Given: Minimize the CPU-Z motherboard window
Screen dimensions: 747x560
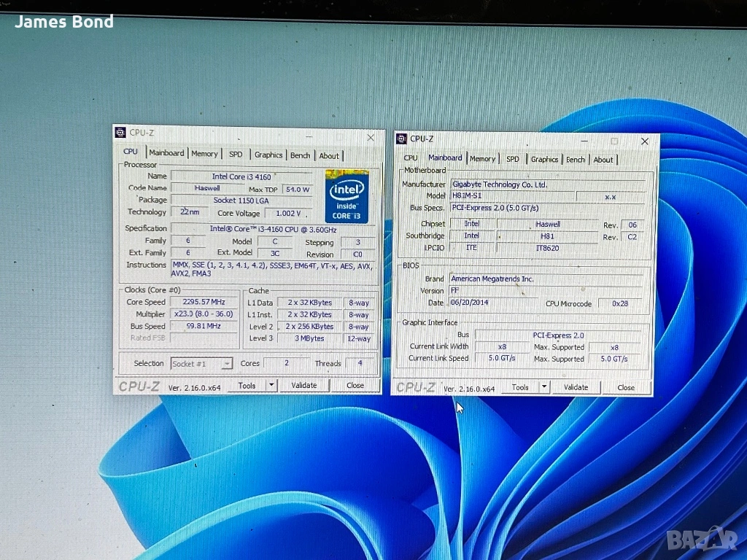Looking at the screenshot, I should coord(584,141).
